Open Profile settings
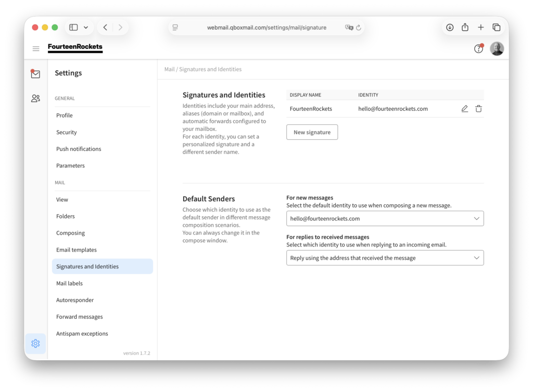Viewport: 533px width, 392px height. [103, 115]
